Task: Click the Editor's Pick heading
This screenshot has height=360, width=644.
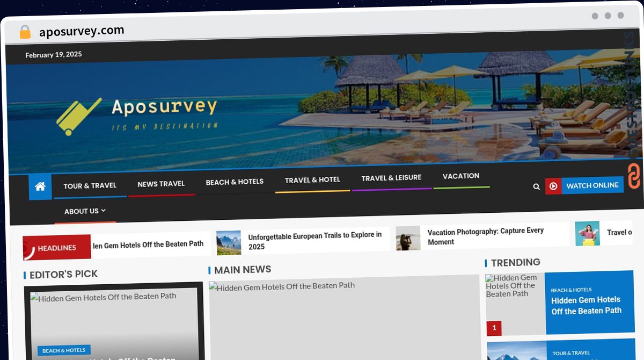Action: point(63,275)
